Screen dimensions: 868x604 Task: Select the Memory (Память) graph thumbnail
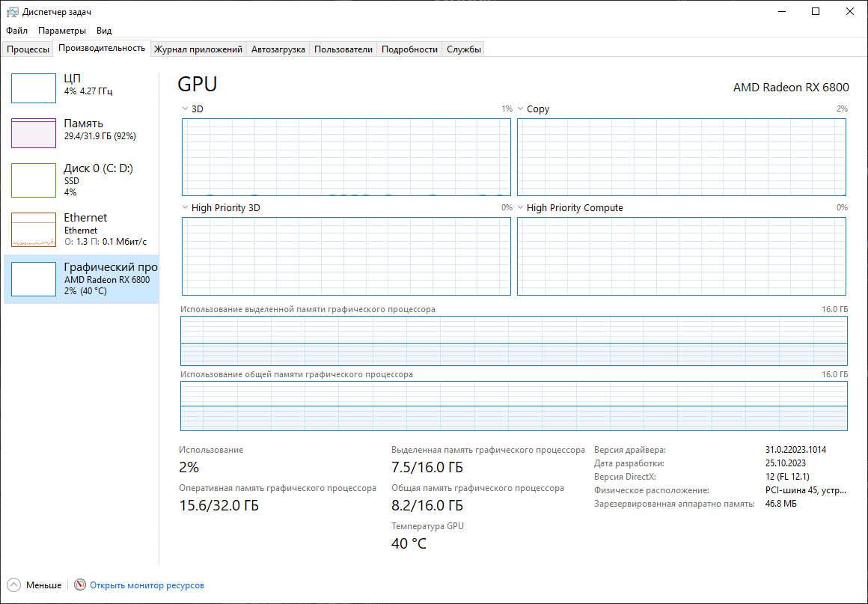click(34, 133)
